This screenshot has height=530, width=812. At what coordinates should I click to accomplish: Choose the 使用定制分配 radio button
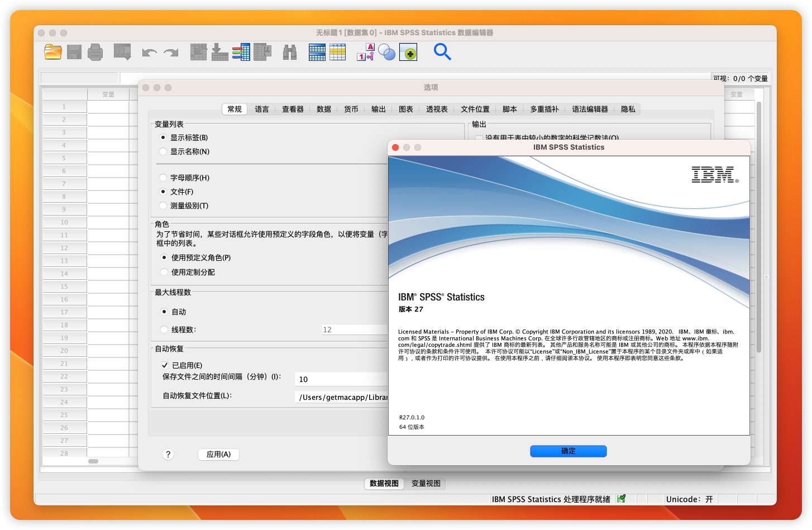point(164,272)
